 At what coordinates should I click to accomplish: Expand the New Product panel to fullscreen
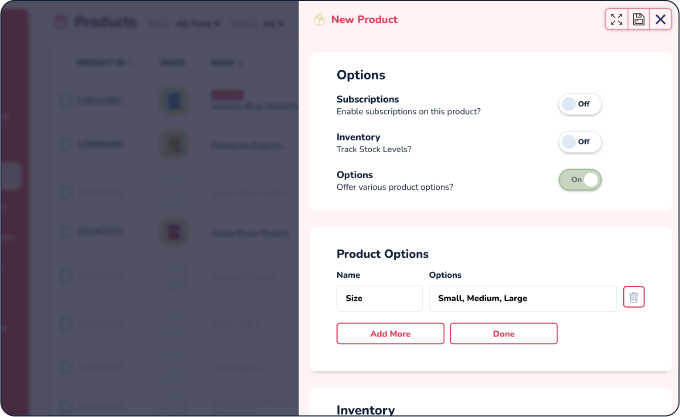pyautogui.click(x=616, y=20)
